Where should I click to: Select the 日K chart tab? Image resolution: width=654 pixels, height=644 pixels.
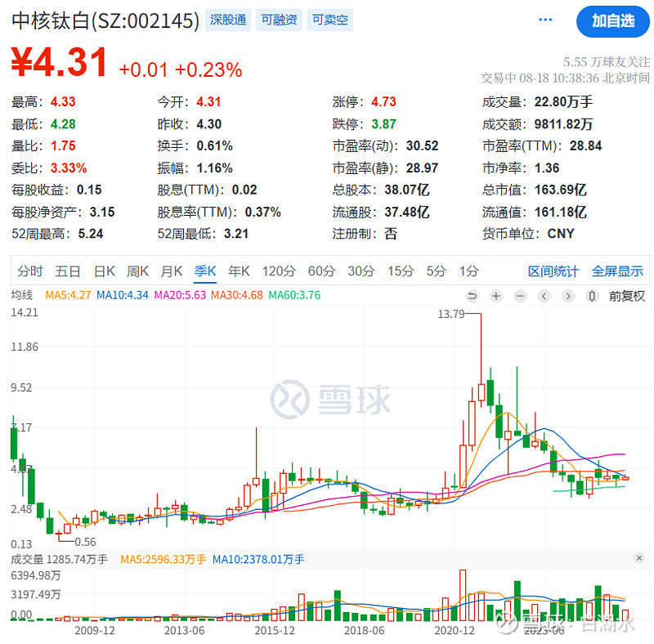pyautogui.click(x=105, y=271)
